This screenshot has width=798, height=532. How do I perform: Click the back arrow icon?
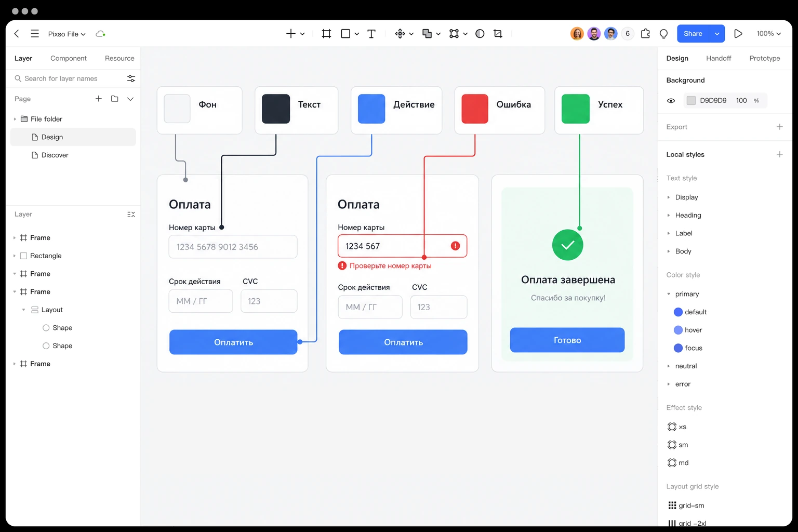(x=17, y=34)
